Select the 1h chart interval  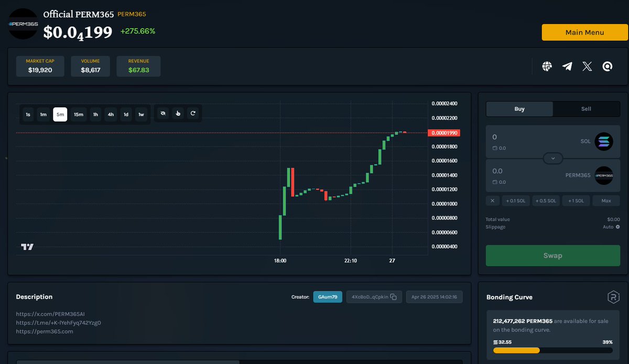point(95,114)
